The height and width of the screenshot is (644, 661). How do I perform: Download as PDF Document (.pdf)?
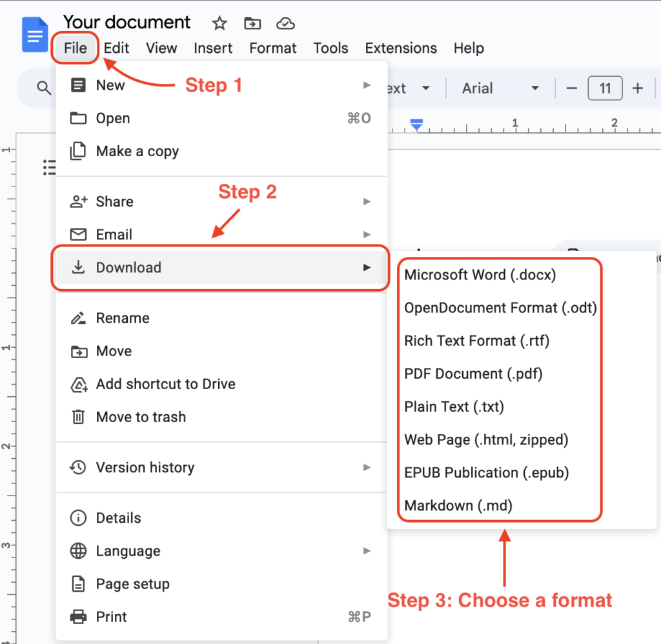pyautogui.click(x=473, y=374)
